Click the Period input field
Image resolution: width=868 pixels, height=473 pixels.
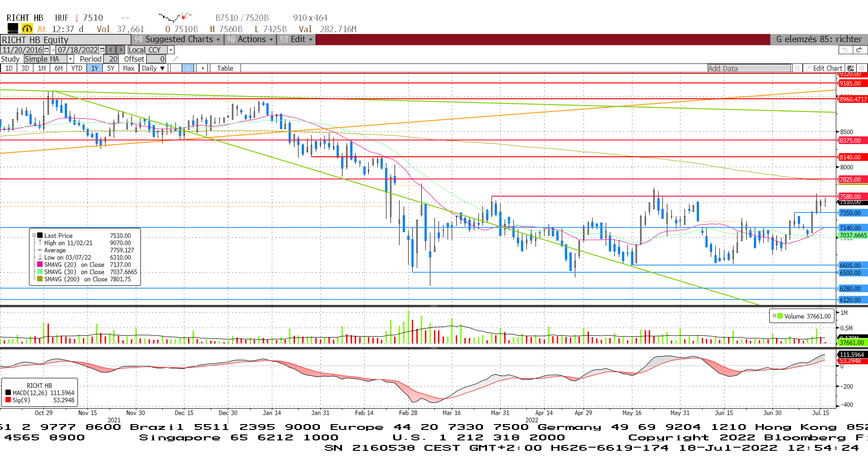point(111,59)
